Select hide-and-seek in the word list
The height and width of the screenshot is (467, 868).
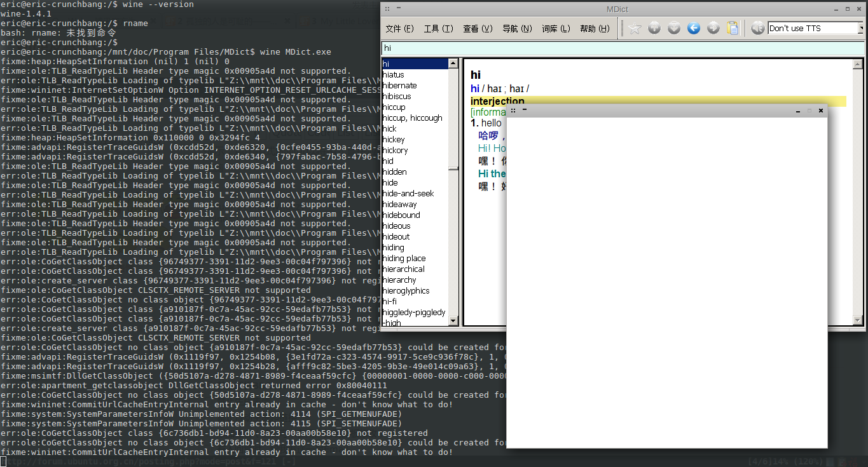pyautogui.click(x=408, y=193)
